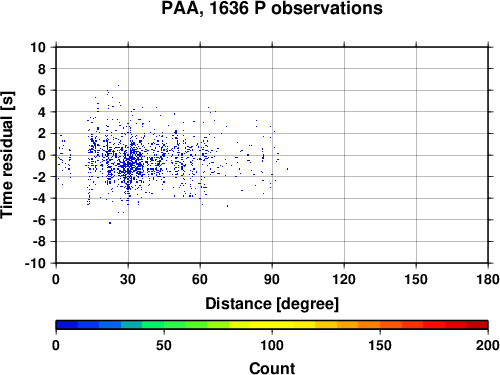Click the outlier point near -6.3 seconds residual
Viewport: 500px width, 375px height.
pos(110,223)
